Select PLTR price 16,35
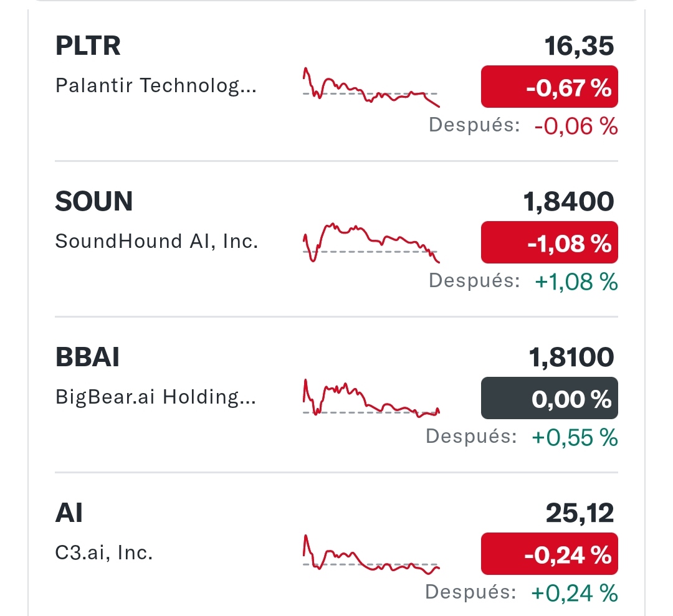 (x=580, y=46)
